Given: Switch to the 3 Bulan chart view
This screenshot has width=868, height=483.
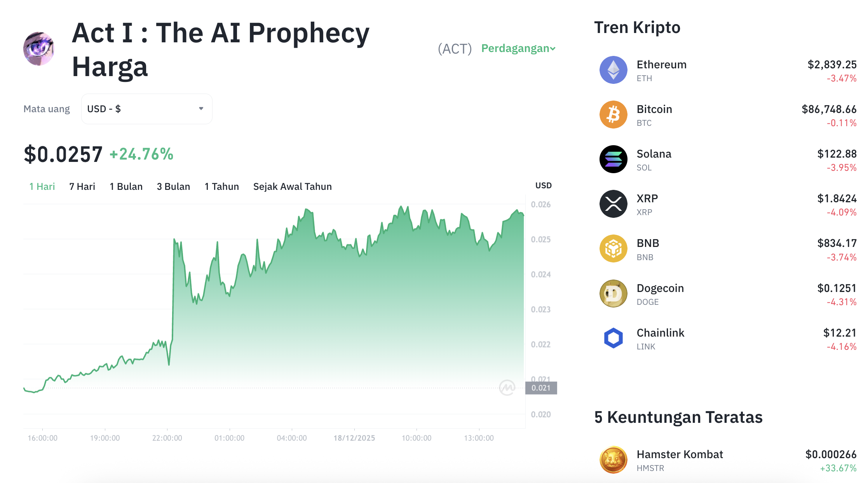Looking at the screenshot, I should (x=173, y=186).
